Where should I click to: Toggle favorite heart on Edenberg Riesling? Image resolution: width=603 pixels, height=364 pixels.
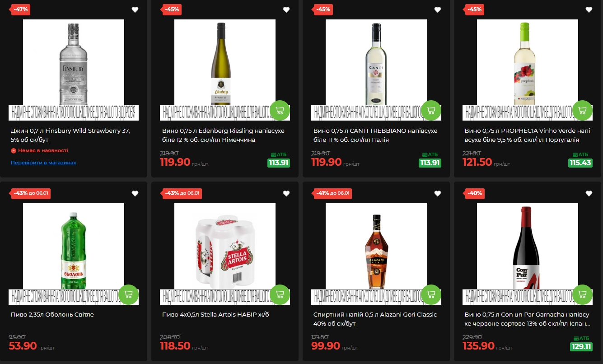(x=286, y=9)
